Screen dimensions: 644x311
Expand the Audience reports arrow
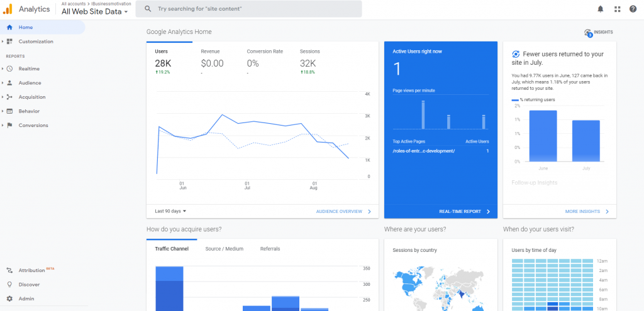click(x=3, y=83)
